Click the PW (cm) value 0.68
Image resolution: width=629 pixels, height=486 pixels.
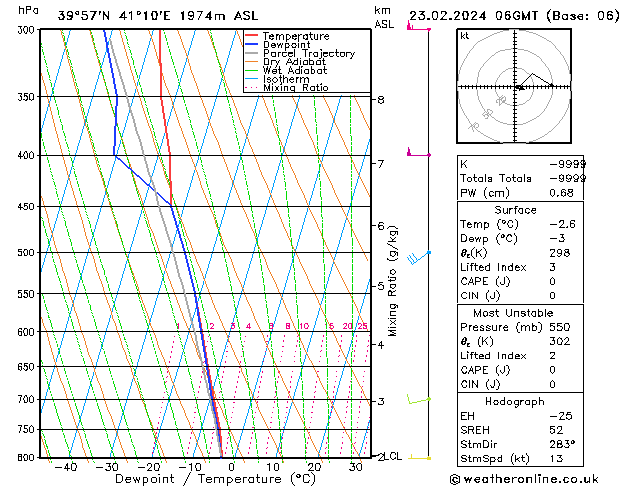coord(561,193)
